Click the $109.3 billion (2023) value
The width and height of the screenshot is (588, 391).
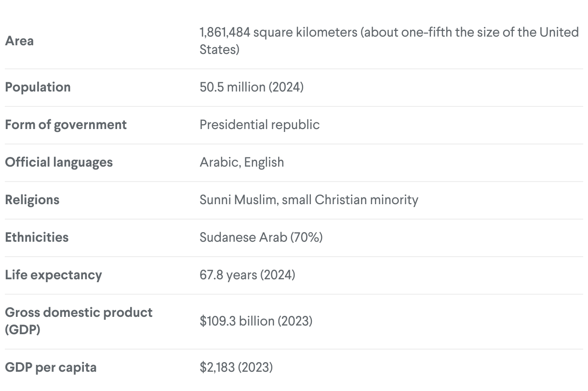(x=256, y=321)
